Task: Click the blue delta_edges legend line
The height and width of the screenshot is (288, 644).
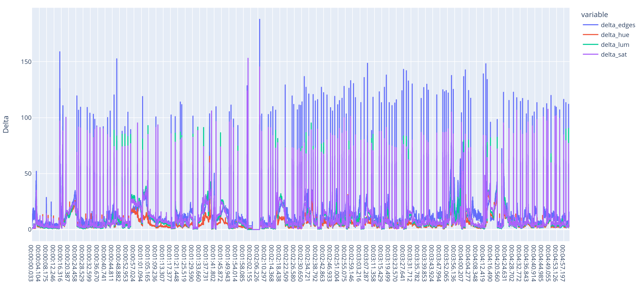Action: (590, 25)
